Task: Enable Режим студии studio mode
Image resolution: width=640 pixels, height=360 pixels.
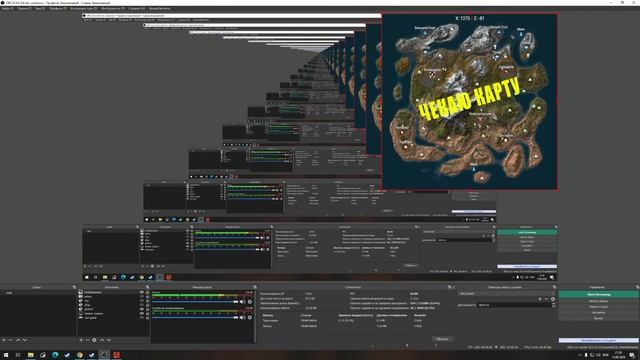Action: click(x=599, y=307)
